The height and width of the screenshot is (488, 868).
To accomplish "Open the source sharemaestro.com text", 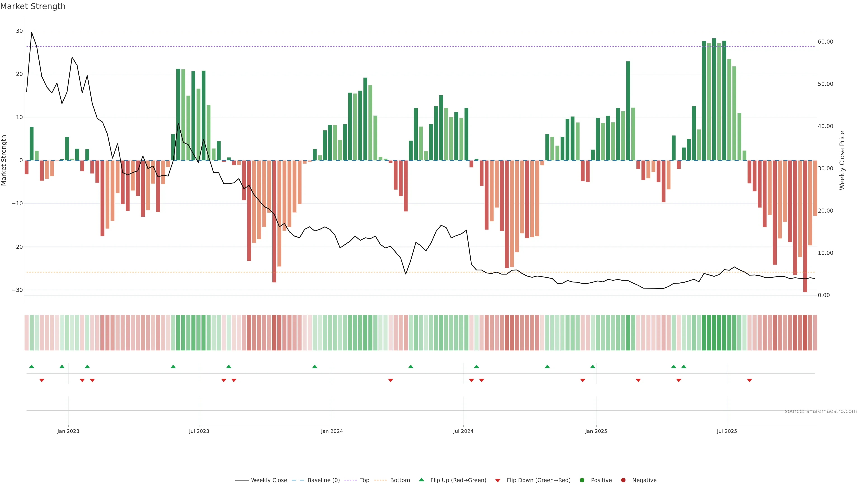I will [821, 411].
